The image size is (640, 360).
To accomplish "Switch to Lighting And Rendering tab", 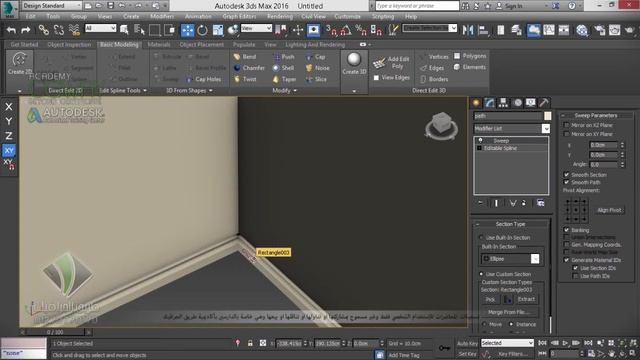I will (315, 44).
